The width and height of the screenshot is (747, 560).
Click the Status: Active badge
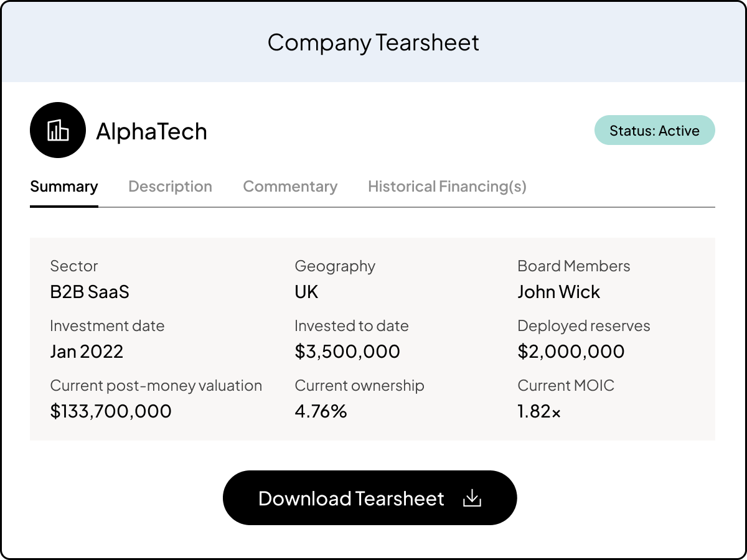(x=654, y=130)
